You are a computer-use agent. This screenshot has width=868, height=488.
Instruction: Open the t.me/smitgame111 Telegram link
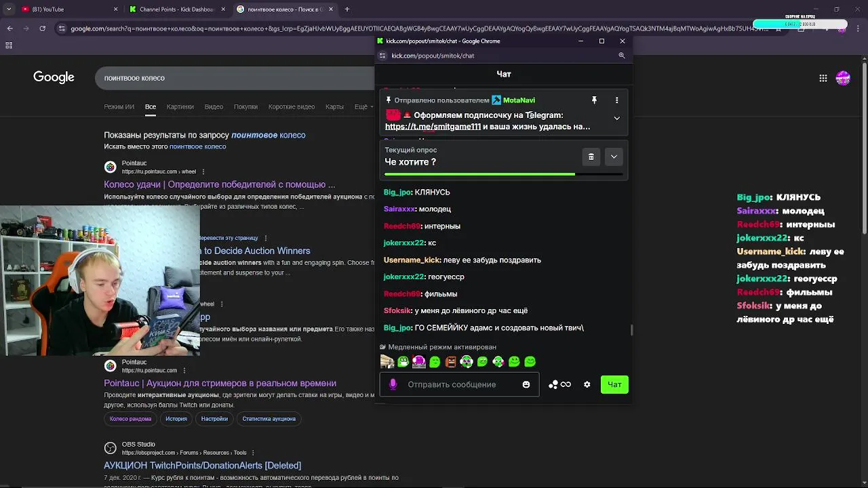click(x=433, y=127)
